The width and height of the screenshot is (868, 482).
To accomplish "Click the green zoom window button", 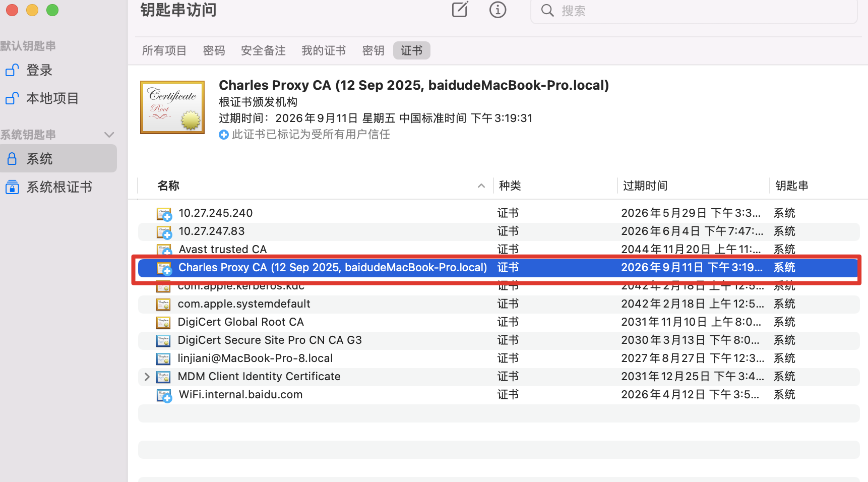I will (x=52, y=10).
